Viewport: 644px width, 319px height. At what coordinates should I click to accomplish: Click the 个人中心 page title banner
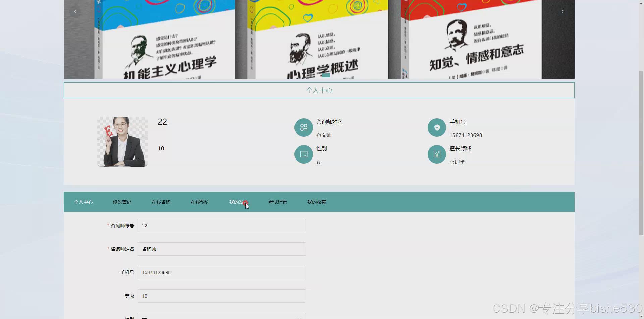point(319,90)
